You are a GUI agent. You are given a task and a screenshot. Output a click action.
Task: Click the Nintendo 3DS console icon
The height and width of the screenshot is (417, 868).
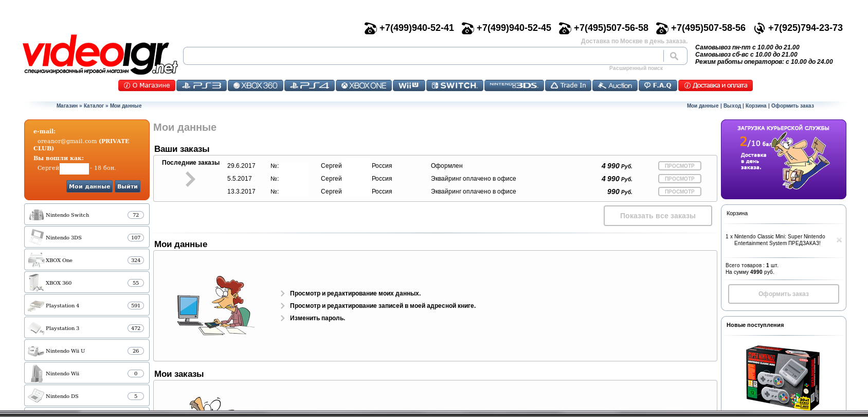36,237
